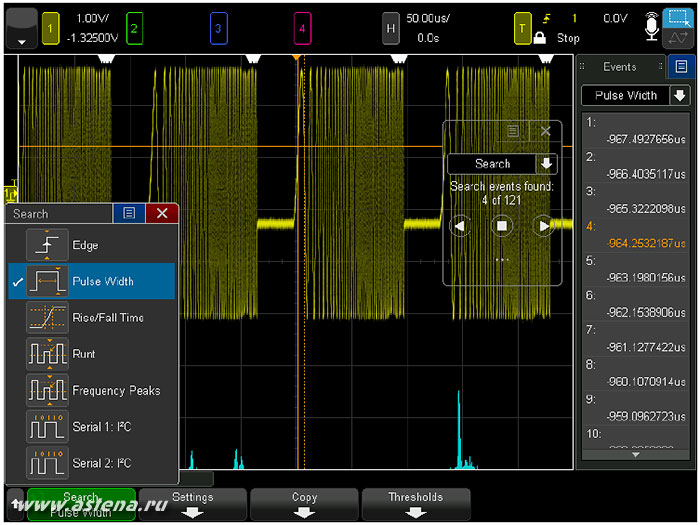Pick the Runt search icon

47,354
